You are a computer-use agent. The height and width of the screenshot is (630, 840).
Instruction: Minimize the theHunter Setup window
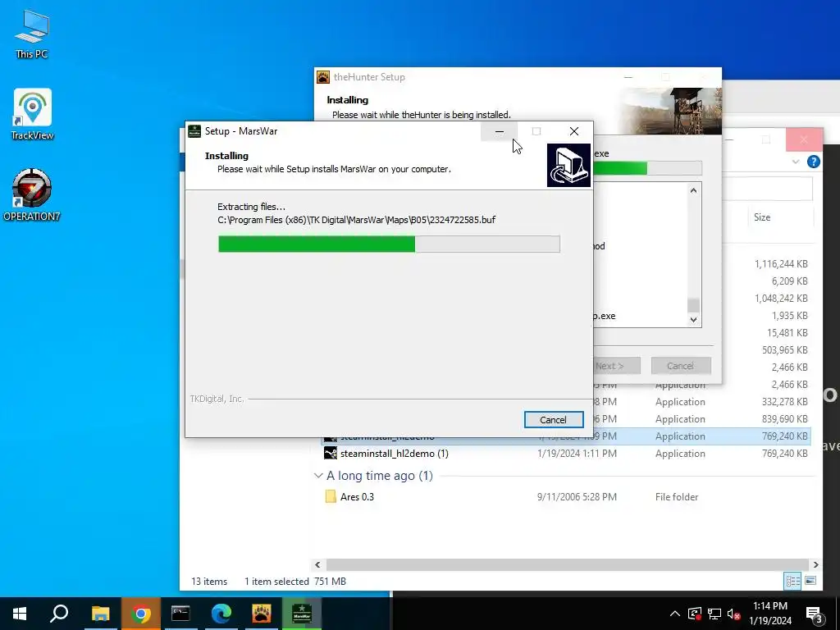(x=628, y=77)
